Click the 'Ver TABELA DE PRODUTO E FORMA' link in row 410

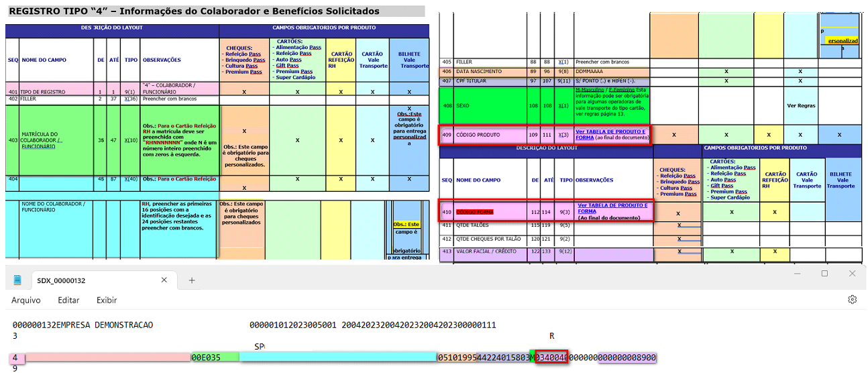611,208
